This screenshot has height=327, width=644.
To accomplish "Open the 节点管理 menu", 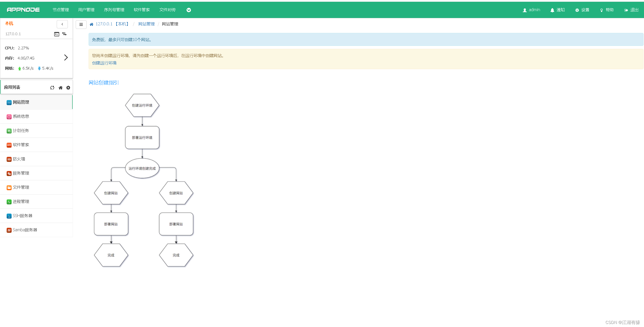I will pos(61,10).
